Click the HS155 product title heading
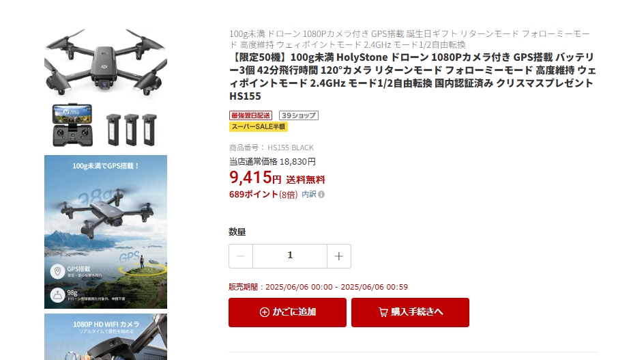This screenshot has width=644, height=360. pyautogui.click(x=413, y=77)
